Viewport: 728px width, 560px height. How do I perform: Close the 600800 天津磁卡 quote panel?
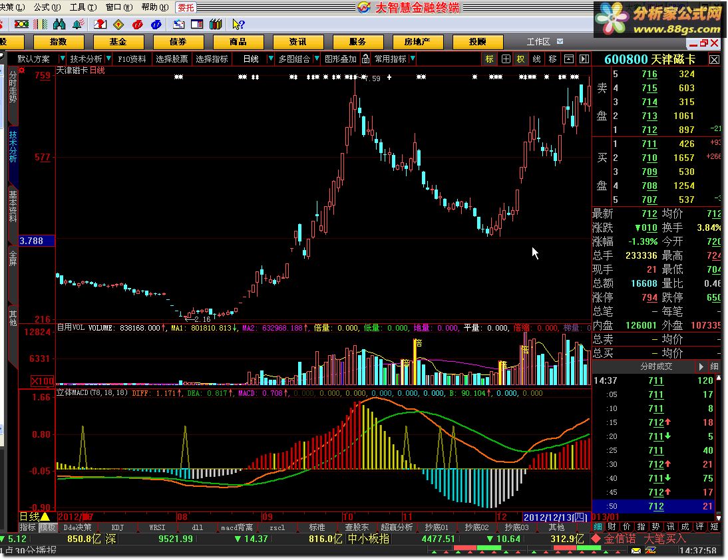click(715, 59)
